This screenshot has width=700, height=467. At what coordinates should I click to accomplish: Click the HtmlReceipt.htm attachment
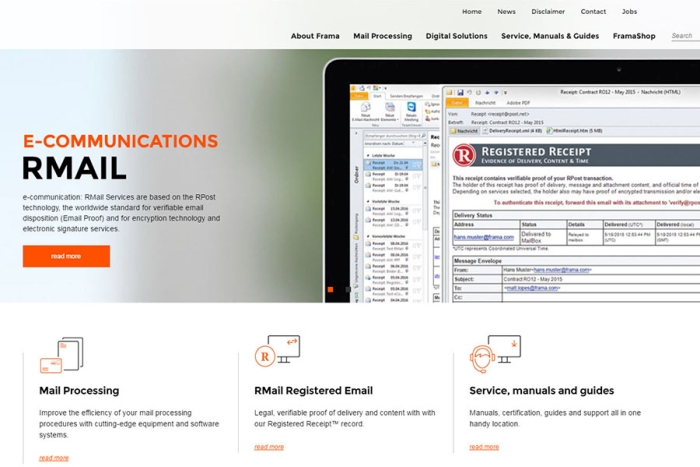[x=575, y=131]
